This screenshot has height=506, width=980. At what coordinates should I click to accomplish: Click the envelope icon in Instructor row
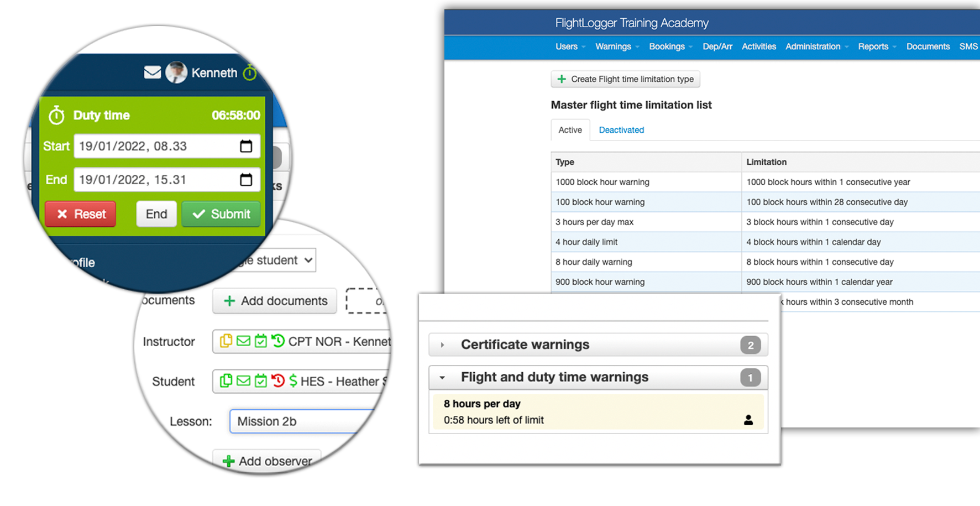(x=243, y=341)
